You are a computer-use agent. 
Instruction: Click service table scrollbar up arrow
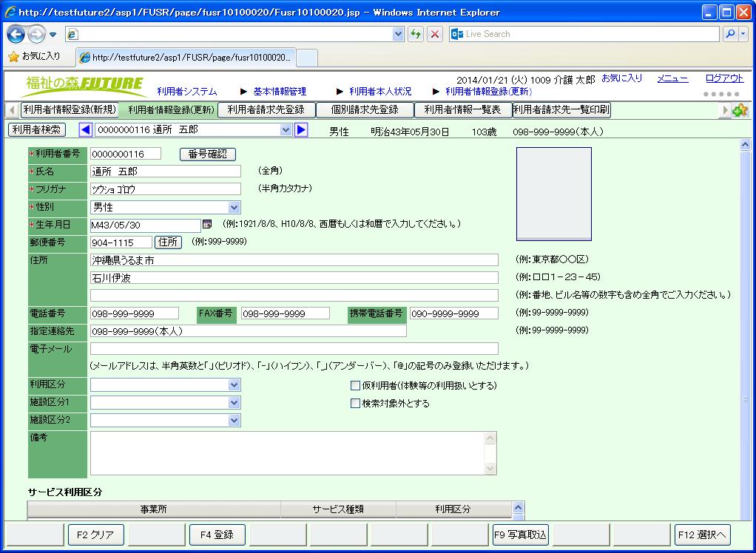pyautogui.click(x=519, y=507)
